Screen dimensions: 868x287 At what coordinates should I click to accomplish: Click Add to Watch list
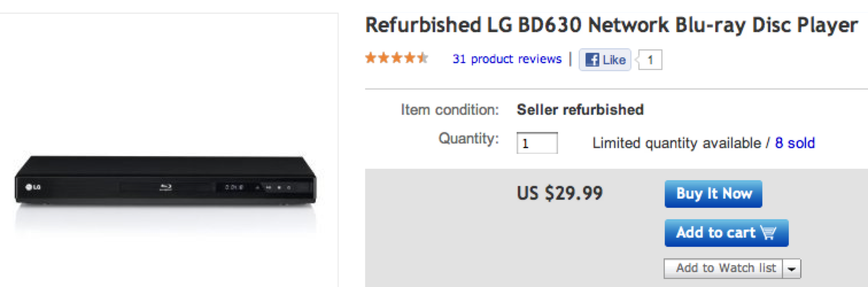click(726, 268)
